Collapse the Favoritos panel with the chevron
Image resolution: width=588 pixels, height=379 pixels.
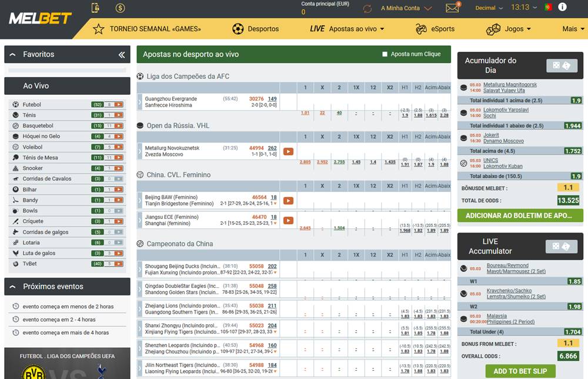122,54
